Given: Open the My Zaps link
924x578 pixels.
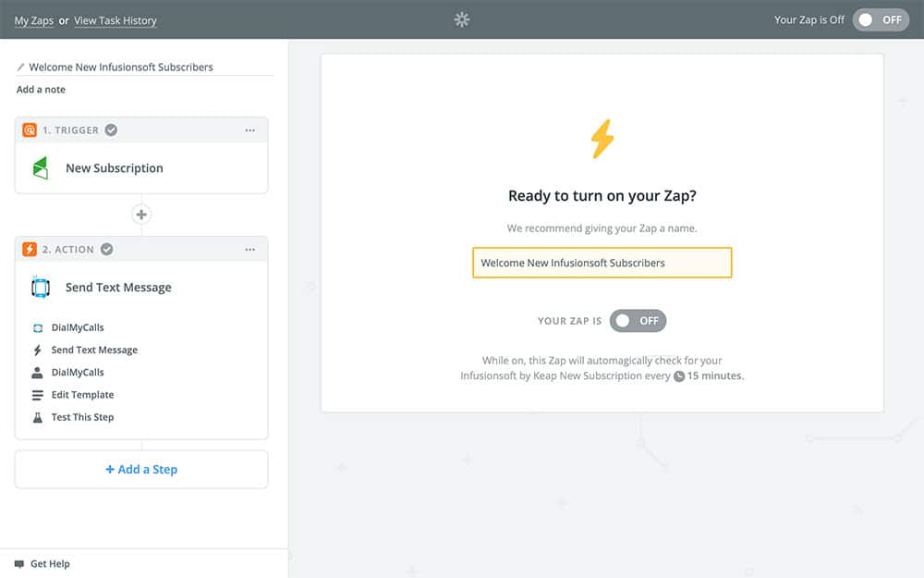Looking at the screenshot, I should (x=34, y=20).
